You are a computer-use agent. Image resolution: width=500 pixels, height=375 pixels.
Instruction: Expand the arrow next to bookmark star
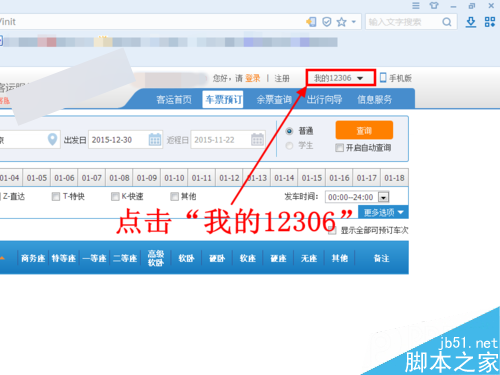[354, 22]
